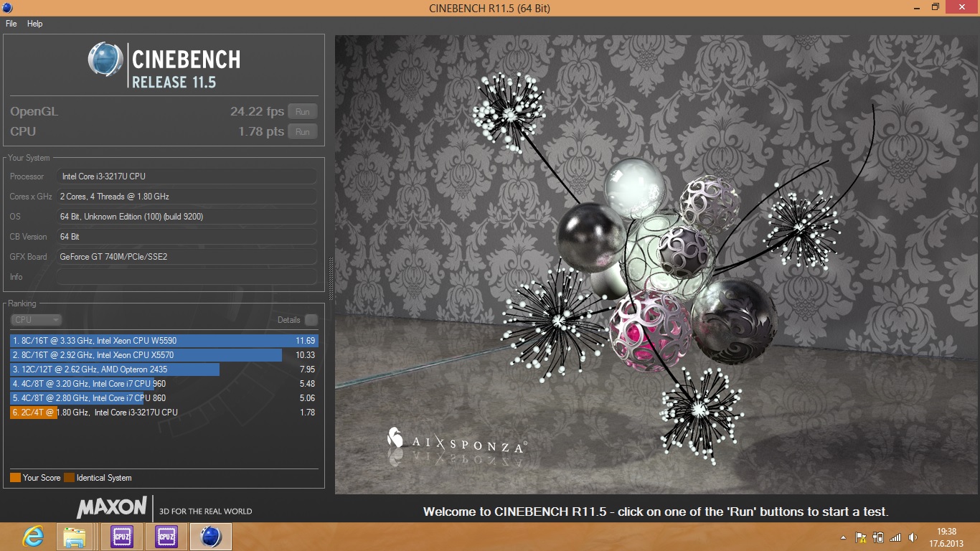Viewport: 980px width, 551px height.
Task: Open the Help menu
Action: [x=34, y=24]
